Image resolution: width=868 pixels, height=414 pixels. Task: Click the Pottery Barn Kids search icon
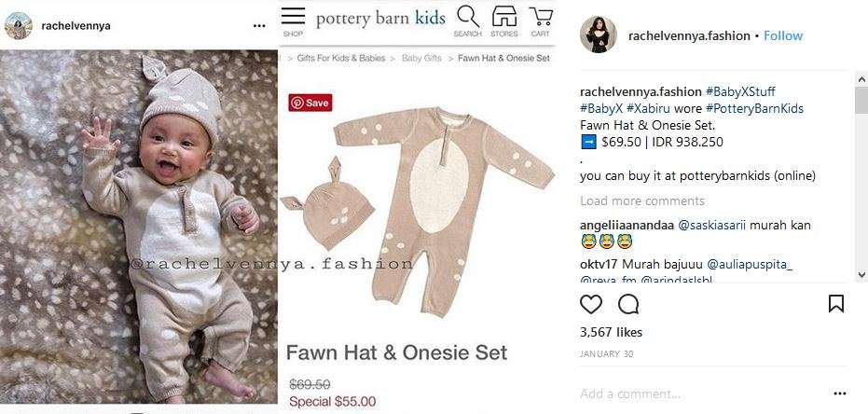tap(467, 21)
